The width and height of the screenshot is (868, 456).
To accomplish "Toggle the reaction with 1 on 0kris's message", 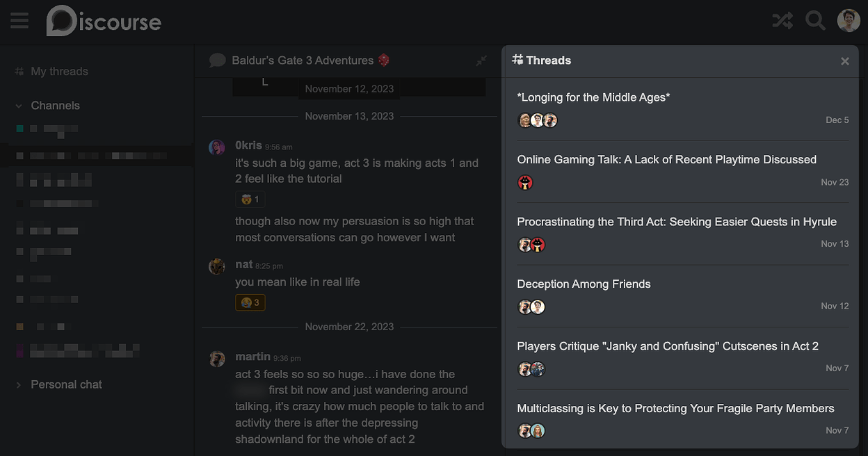I will pos(250,199).
